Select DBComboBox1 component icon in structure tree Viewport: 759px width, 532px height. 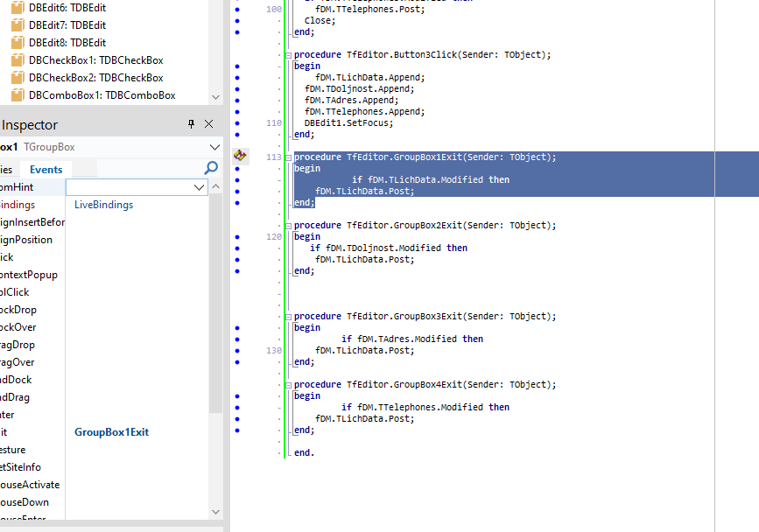pos(18,95)
